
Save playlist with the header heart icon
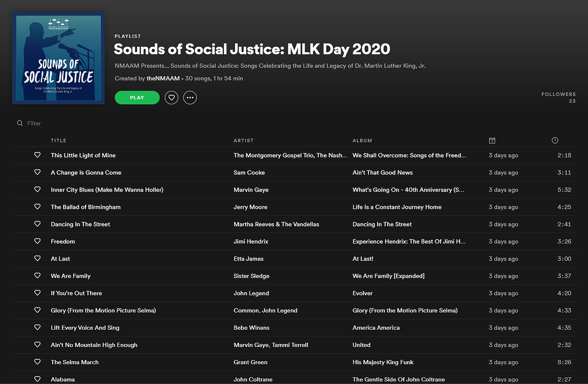(x=171, y=98)
